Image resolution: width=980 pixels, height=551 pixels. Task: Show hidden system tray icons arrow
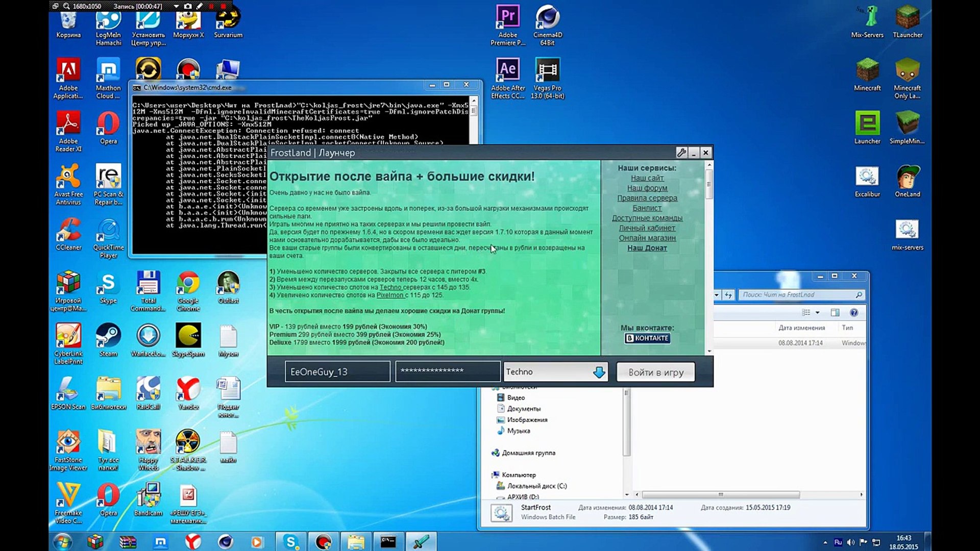(825, 542)
